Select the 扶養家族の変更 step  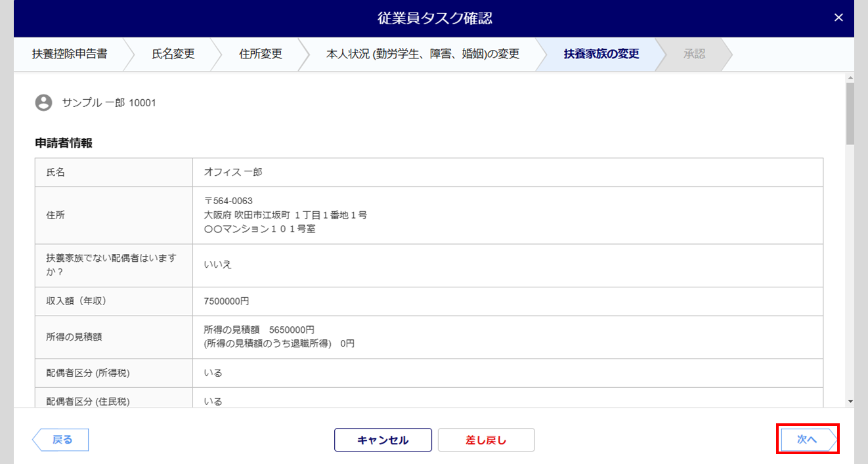(x=601, y=54)
